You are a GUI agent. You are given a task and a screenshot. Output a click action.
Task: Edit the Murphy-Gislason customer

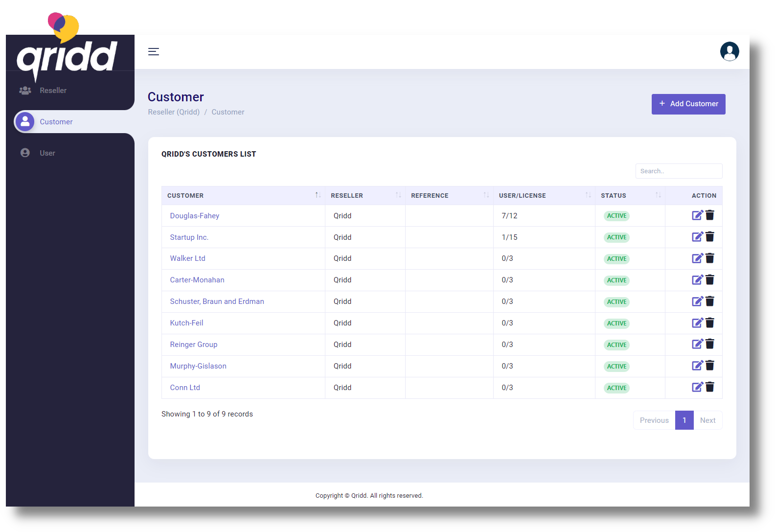(x=697, y=366)
